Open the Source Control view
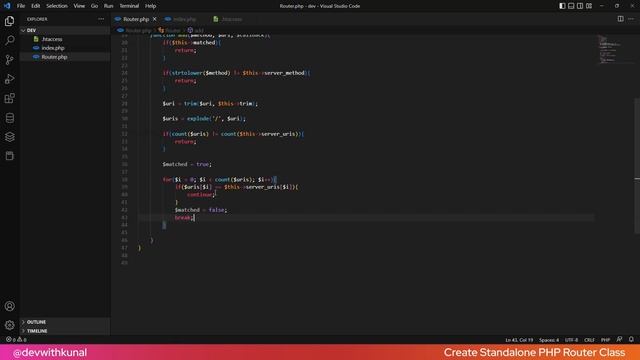The height and width of the screenshot is (360, 640). 9,60
